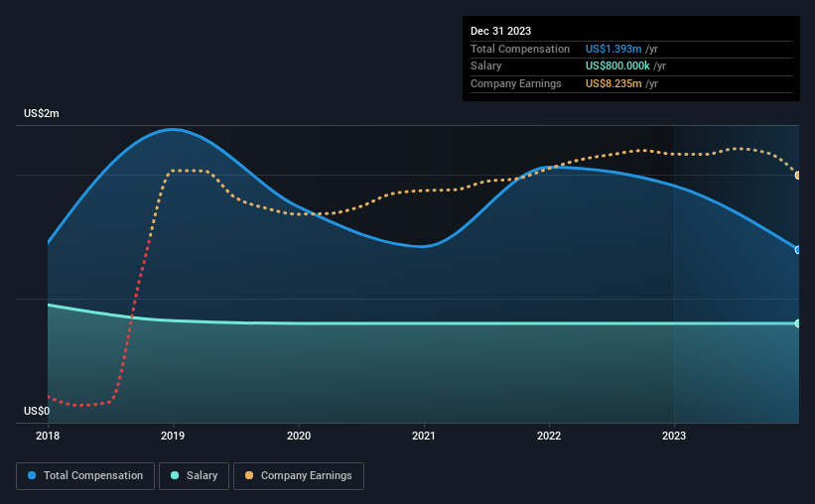This screenshot has height=504, width=815.
Task: Toggle the Total Compensation legend button
Action: click(85, 476)
